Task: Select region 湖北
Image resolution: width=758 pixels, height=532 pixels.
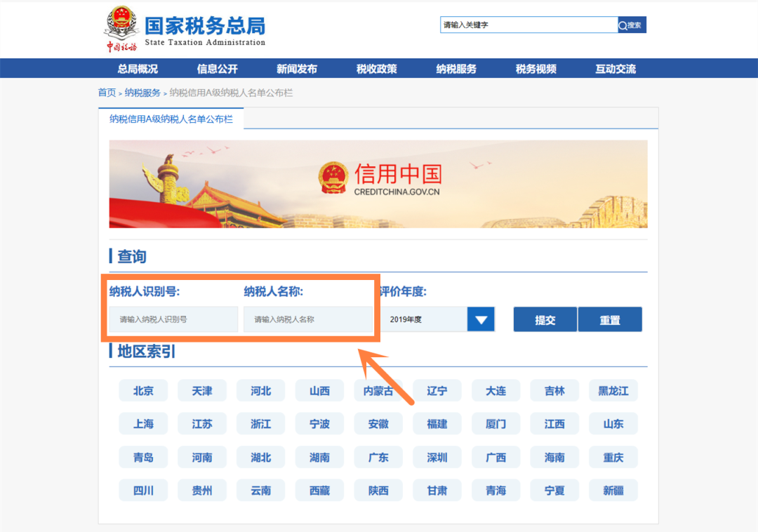Action: 261,457
